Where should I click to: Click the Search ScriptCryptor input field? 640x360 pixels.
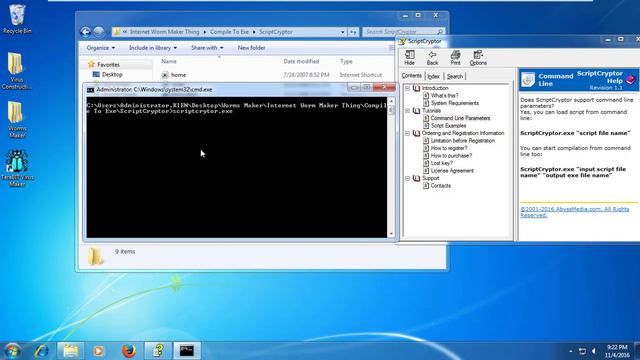pyautogui.click(x=403, y=32)
